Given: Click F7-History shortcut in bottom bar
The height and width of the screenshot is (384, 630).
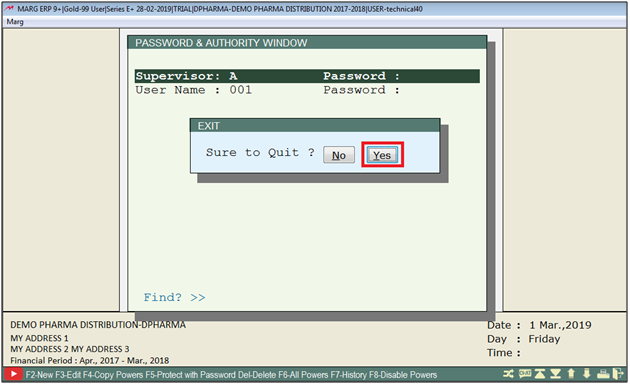Looking at the screenshot, I should tap(348, 375).
